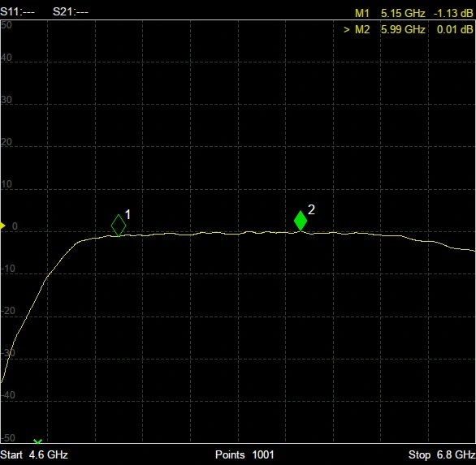The image size is (476, 465).
Task: Click the 50 dB scale label
Action: click(x=6, y=25)
